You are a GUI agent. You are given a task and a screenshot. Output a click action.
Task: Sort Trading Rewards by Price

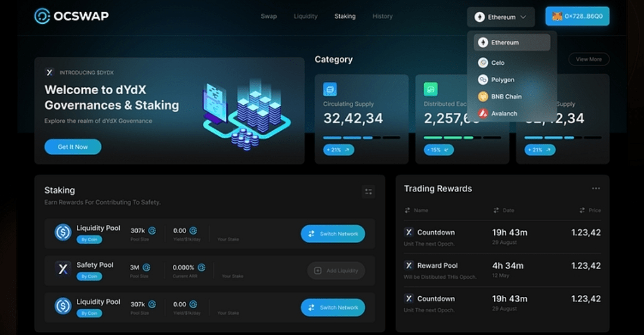pos(590,210)
